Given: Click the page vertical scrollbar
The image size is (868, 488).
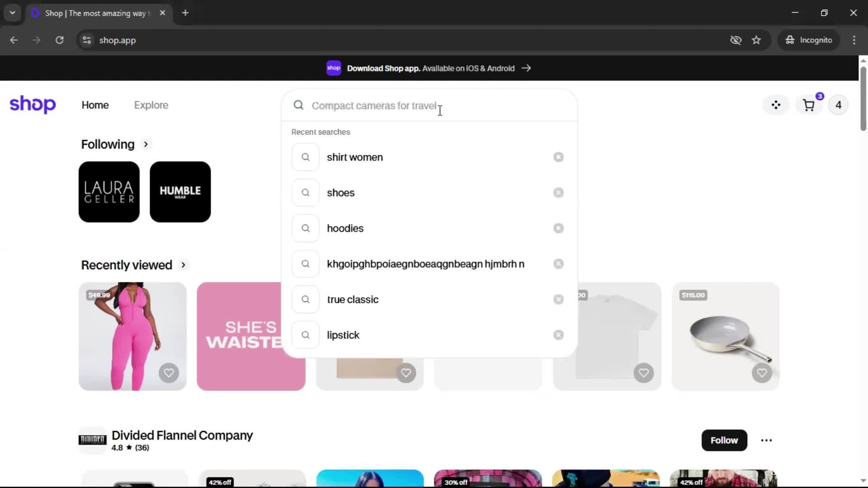Looking at the screenshot, I should tap(863, 99).
